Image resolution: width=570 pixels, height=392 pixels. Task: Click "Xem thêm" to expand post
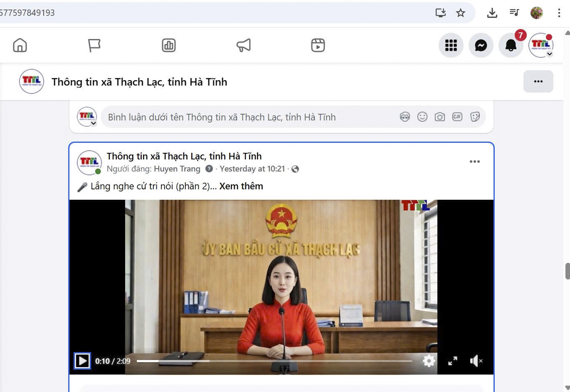tap(241, 186)
